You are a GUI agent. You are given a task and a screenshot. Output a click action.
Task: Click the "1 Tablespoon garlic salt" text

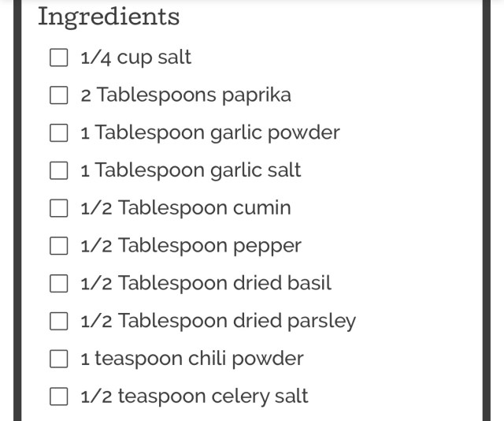[x=191, y=170]
